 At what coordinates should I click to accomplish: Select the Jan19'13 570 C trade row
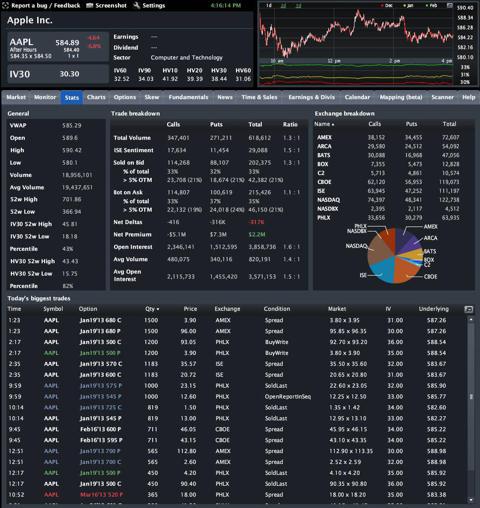tap(236, 364)
